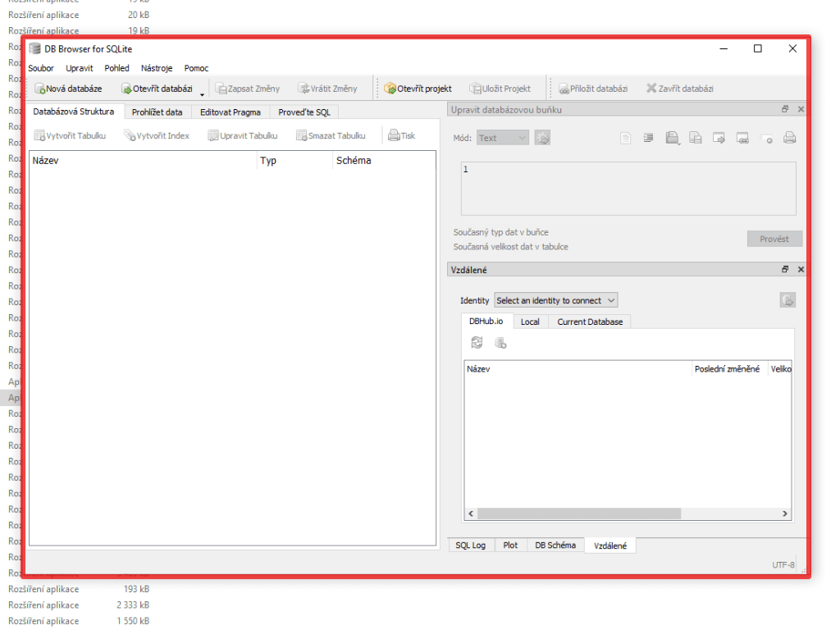840x630 pixels.
Task: Open the Mód Text dropdown
Action: click(503, 138)
